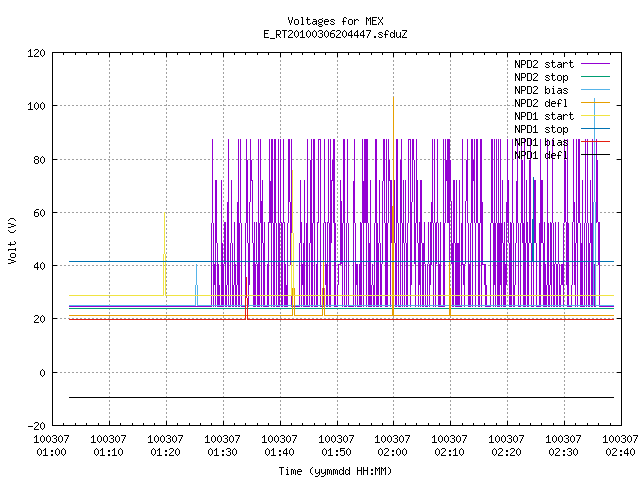Screen dimensions: 640x480
Task: Click the yellow NPD1 start legend line
Action: click(x=595, y=116)
